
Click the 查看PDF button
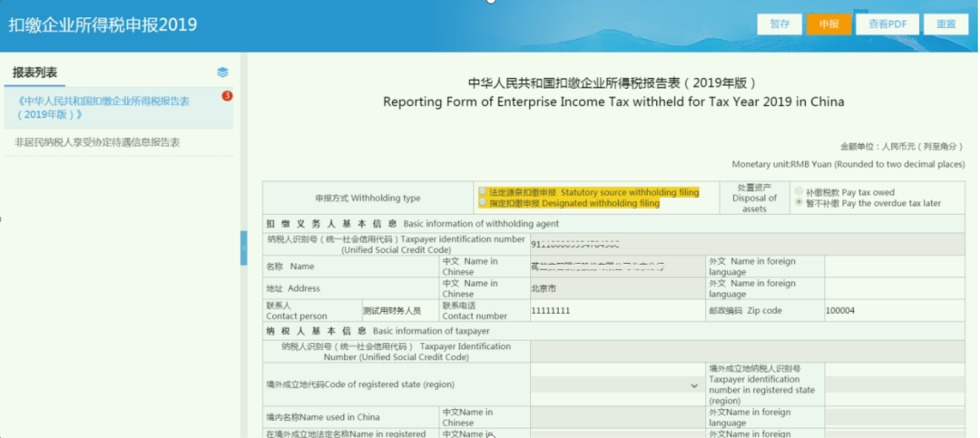(887, 24)
